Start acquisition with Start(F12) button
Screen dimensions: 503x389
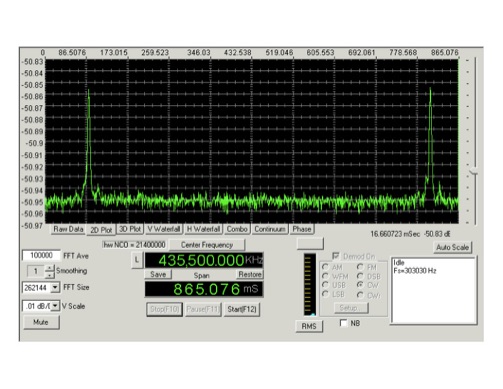point(242,309)
